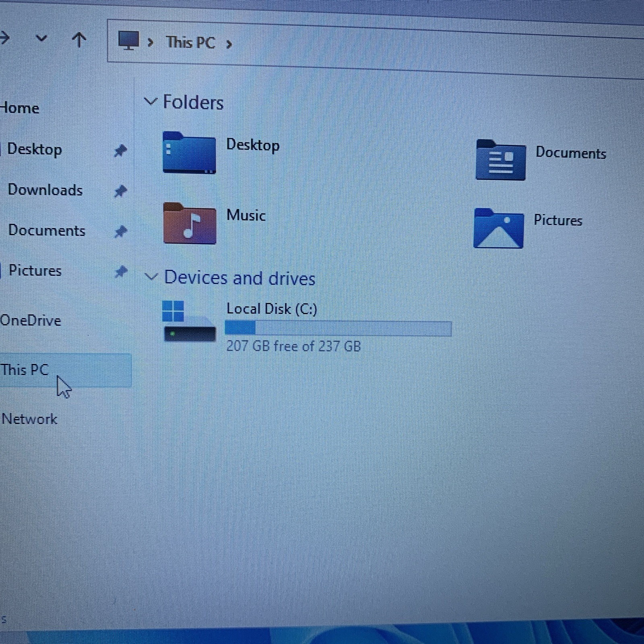The width and height of the screenshot is (644, 644).
Task: Click the '207 GB free of 237 GB' text
Action: click(x=293, y=346)
